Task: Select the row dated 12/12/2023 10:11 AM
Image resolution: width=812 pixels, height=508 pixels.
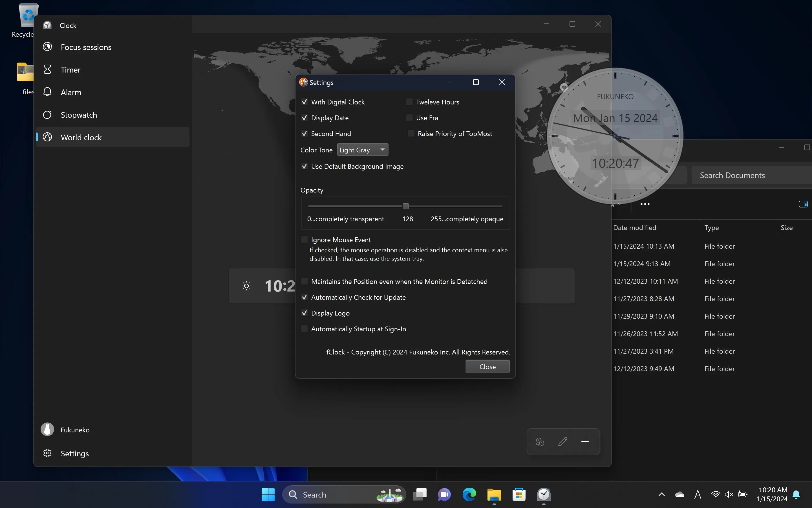Action: pyautogui.click(x=711, y=281)
